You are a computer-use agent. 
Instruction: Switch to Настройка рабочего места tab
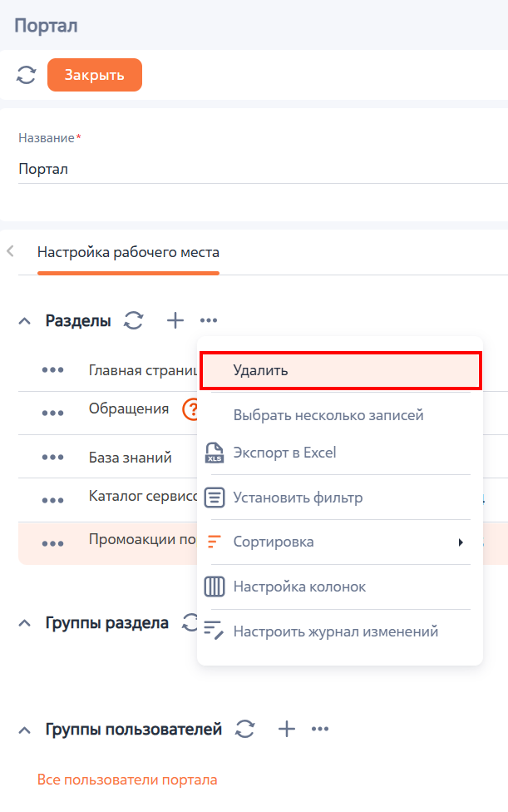[128, 252]
